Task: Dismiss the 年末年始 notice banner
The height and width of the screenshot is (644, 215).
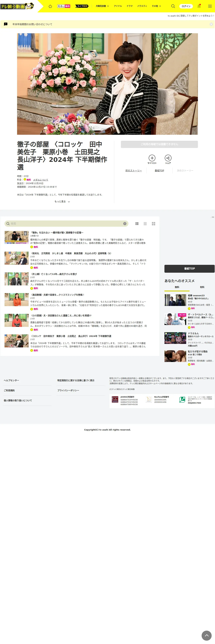Action: [x=211, y=24]
